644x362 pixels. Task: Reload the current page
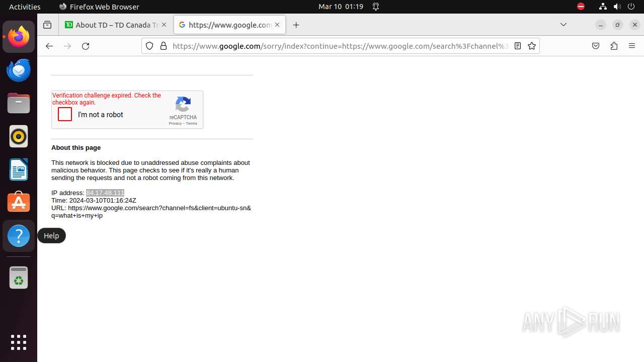[x=86, y=46]
